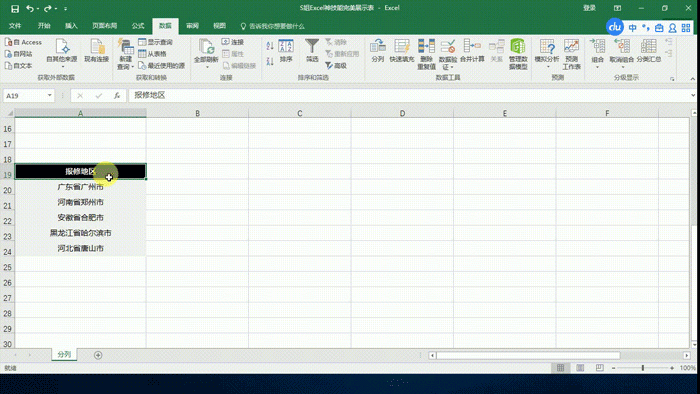Click the Baidu du input icon
This screenshot has height=394, width=700.
click(615, 27)
